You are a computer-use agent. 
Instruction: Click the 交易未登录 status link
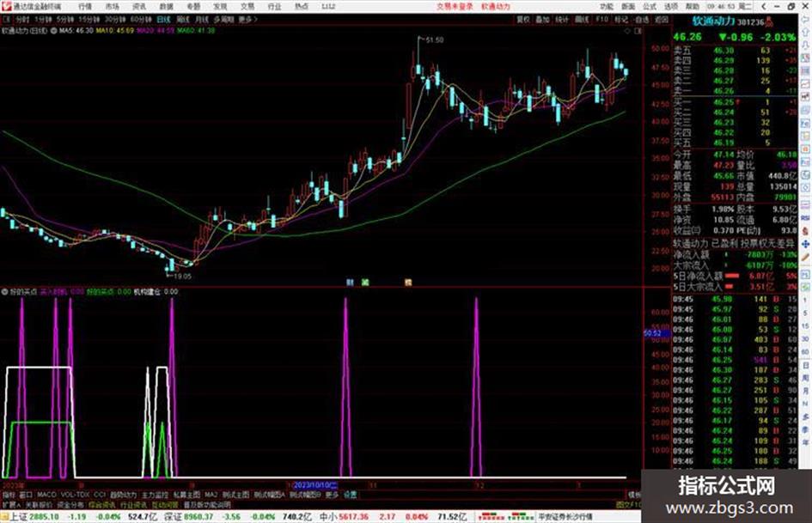tap(455, 7)
